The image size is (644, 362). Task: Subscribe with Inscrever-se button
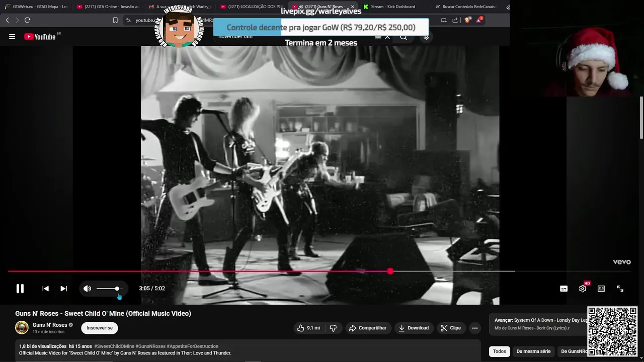100,328
